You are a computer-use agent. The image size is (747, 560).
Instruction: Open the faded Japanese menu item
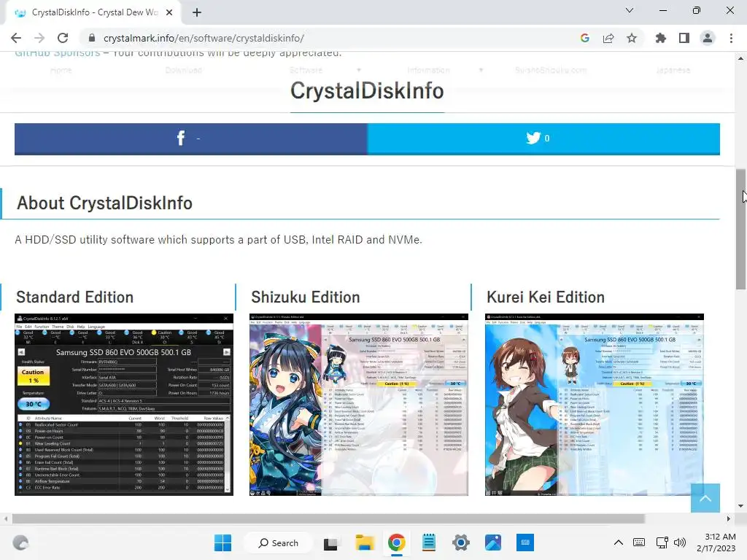[673, 71]
